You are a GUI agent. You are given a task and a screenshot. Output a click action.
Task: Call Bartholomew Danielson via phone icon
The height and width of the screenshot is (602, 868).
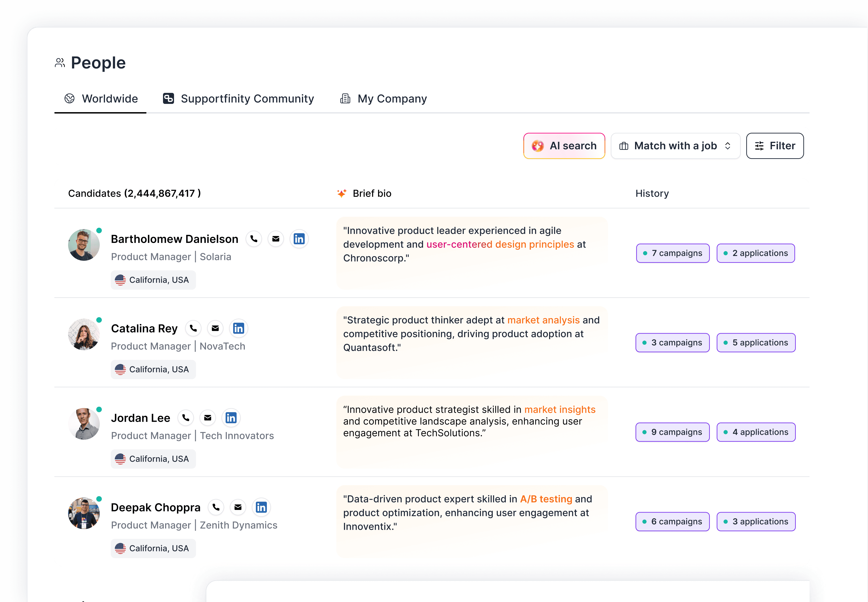[254, 239]
